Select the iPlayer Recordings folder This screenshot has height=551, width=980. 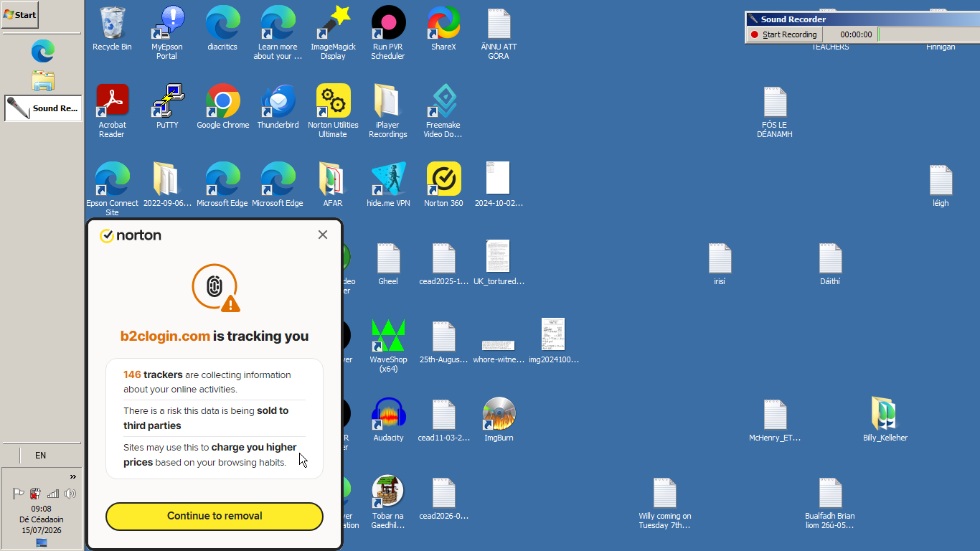coord(388,110)
